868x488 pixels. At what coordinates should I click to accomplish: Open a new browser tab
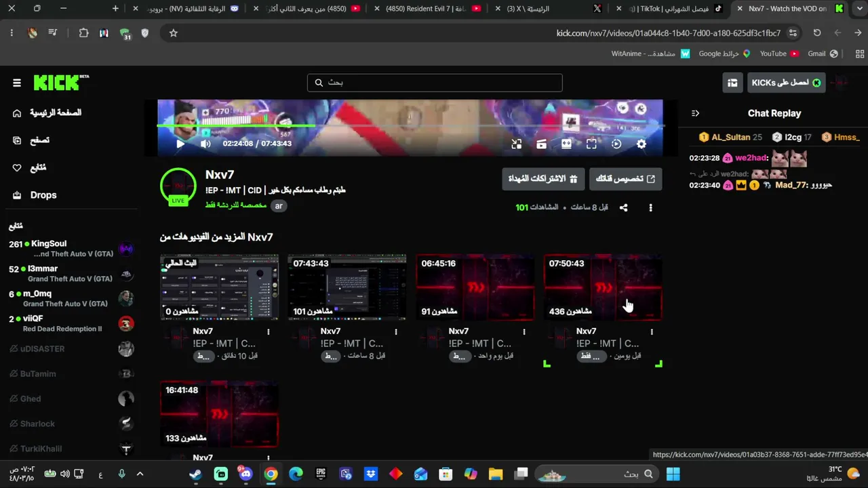[x=115, y=9]
